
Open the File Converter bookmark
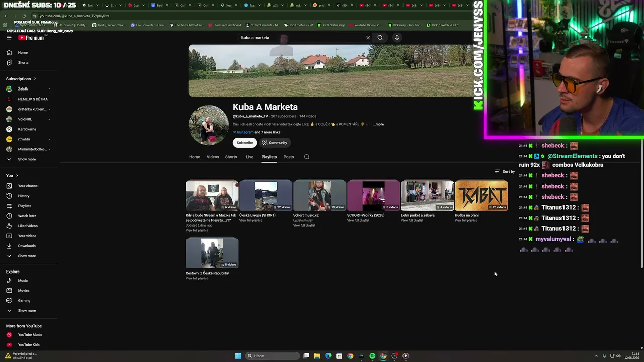point(147,25)
